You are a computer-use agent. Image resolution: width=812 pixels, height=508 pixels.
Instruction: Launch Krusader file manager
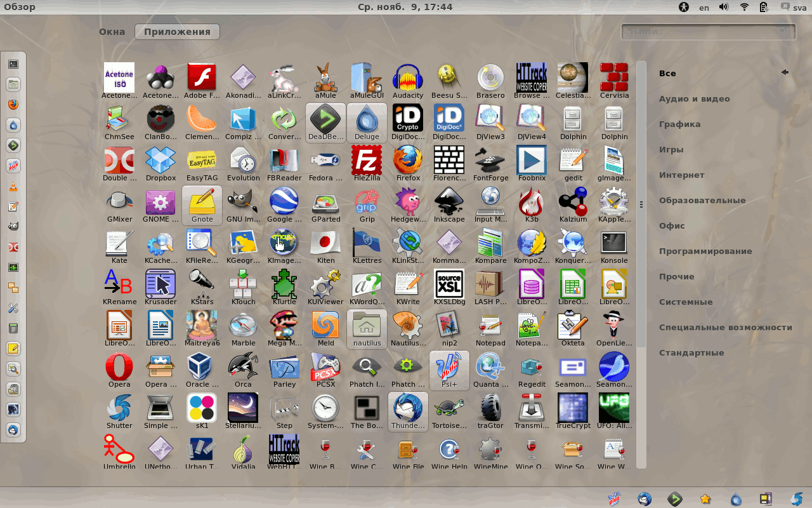160,288
